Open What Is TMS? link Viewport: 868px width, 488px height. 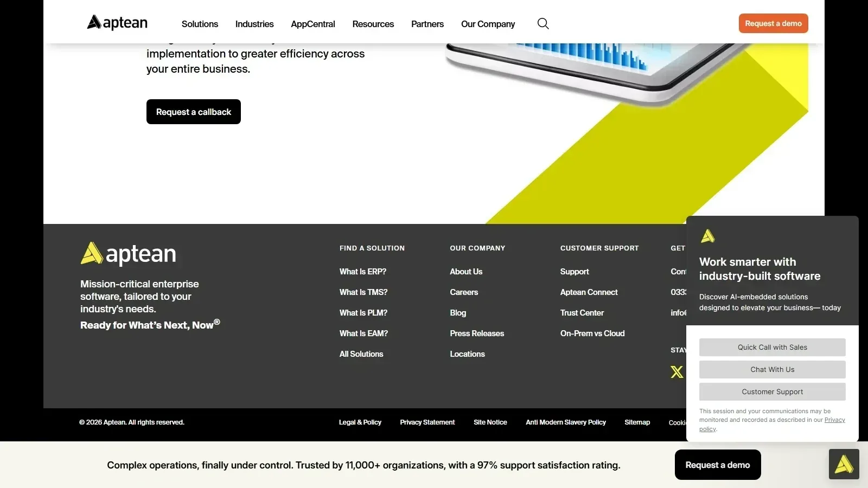point(363,292)
